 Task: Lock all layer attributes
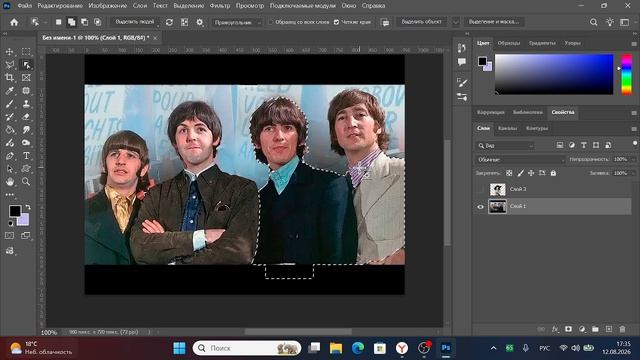coord(553,173)
